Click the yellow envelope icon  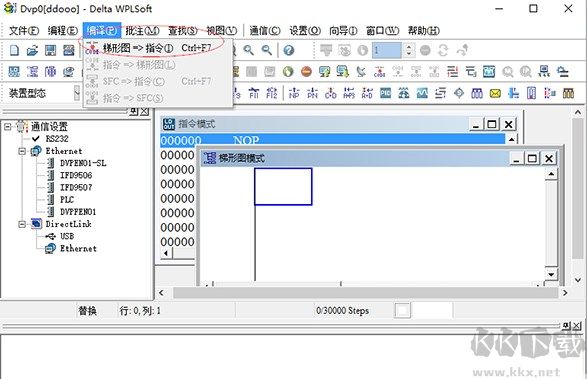(495, 93)
